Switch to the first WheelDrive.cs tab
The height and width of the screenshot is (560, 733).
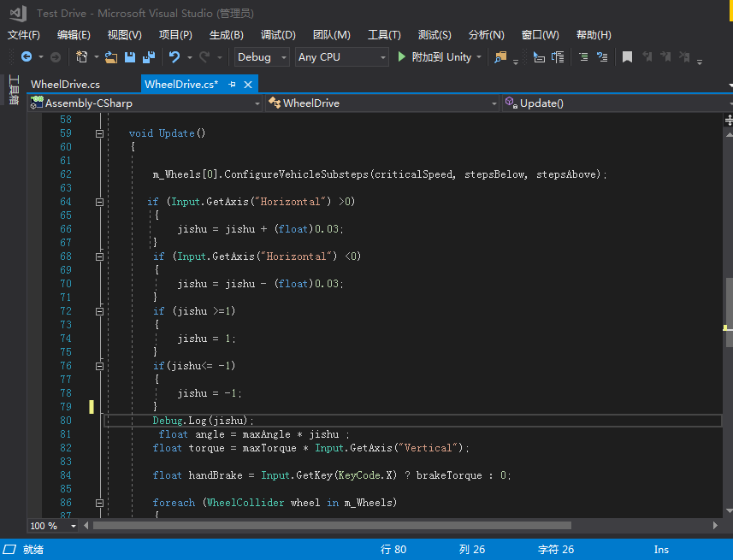coord(66,84)
